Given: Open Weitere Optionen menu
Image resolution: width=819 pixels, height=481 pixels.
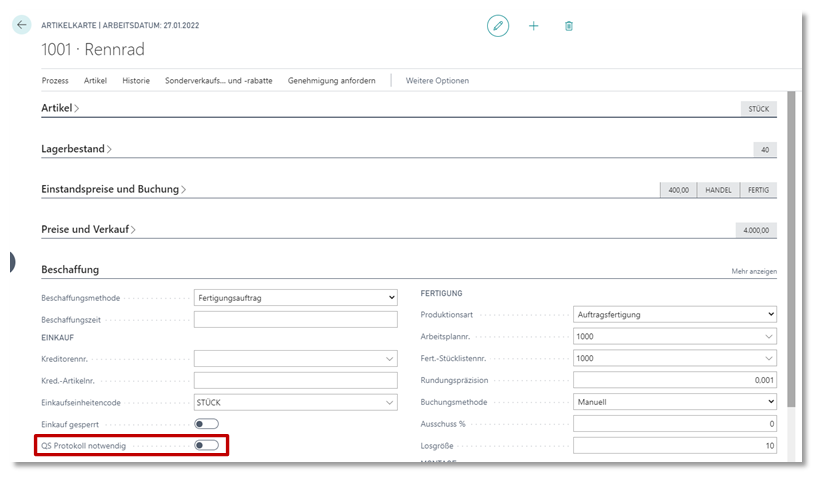Looking at the screenshot, I should [437, 80].
